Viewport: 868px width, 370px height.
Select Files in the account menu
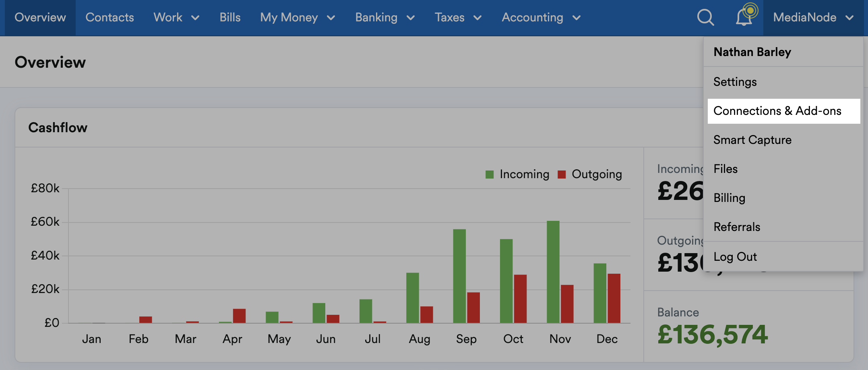pos(725,169)
